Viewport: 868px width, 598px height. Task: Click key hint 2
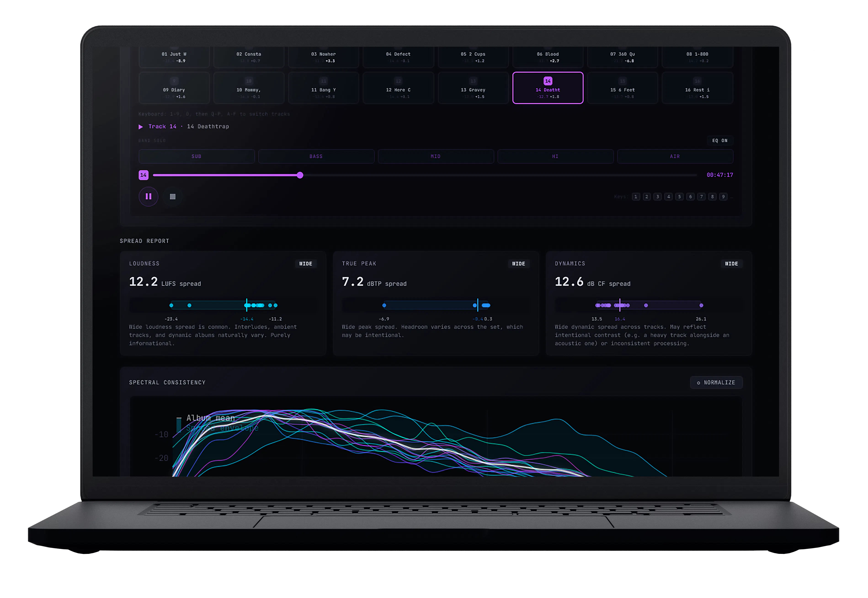tap(647, 197)
